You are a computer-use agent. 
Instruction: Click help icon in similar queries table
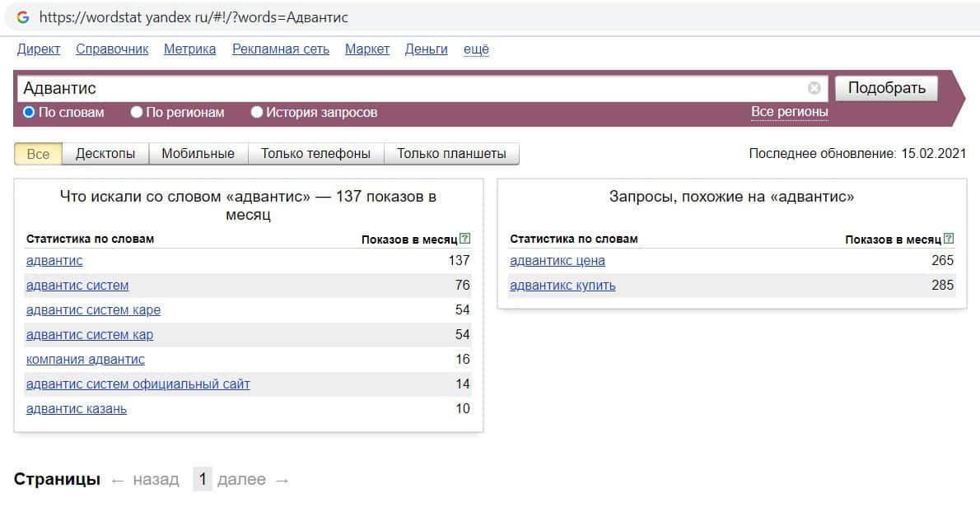pyautogui.click(x=949, y=239)
